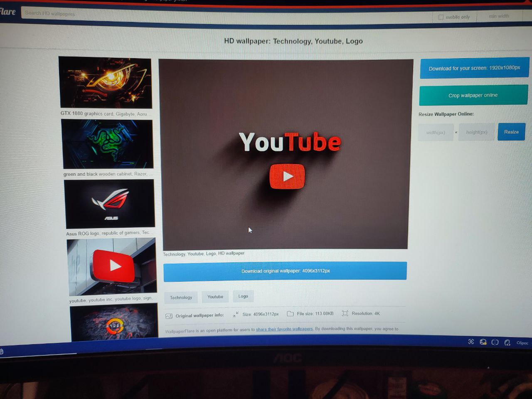This screenshot has width=532, height=399.
Task: Click the height(px) resize field
Action: pyautogui.click(x=476, y=132)
